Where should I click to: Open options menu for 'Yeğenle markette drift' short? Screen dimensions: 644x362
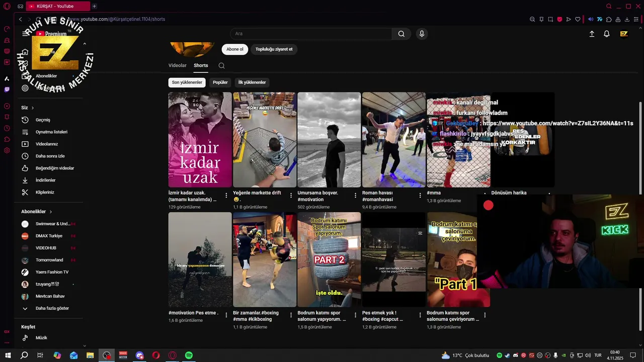click(x=291, y=196)
